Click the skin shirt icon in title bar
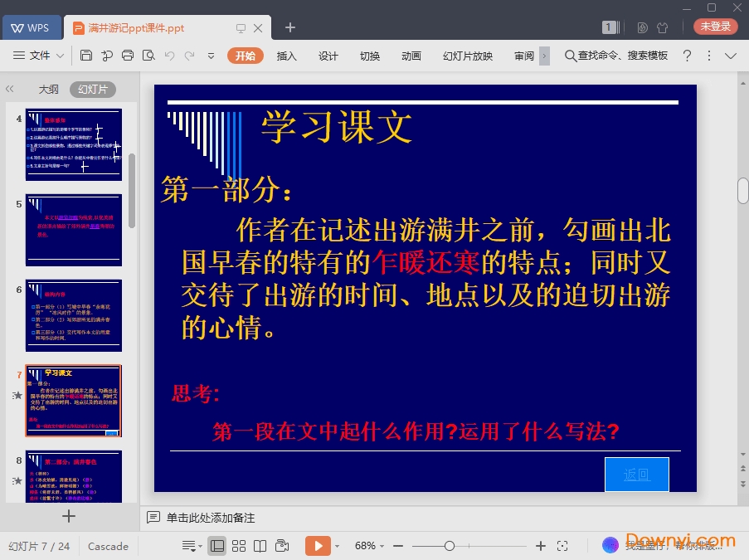This screenshot has height=560, width=749. point(662,27)
